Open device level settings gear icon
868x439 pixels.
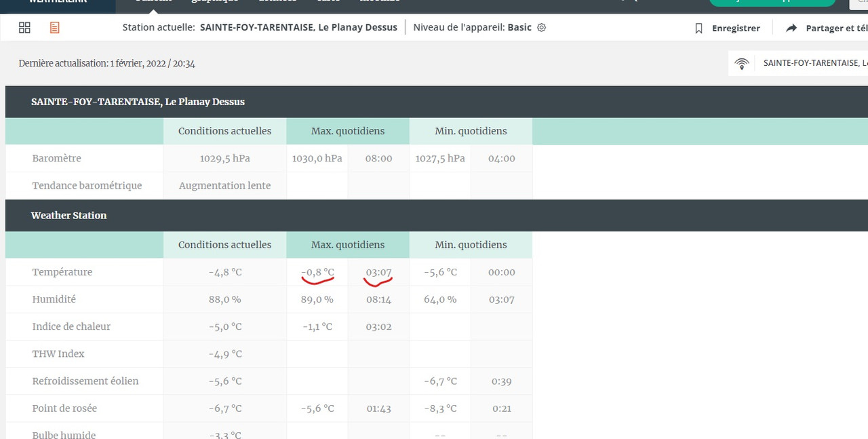click(541, 28)
